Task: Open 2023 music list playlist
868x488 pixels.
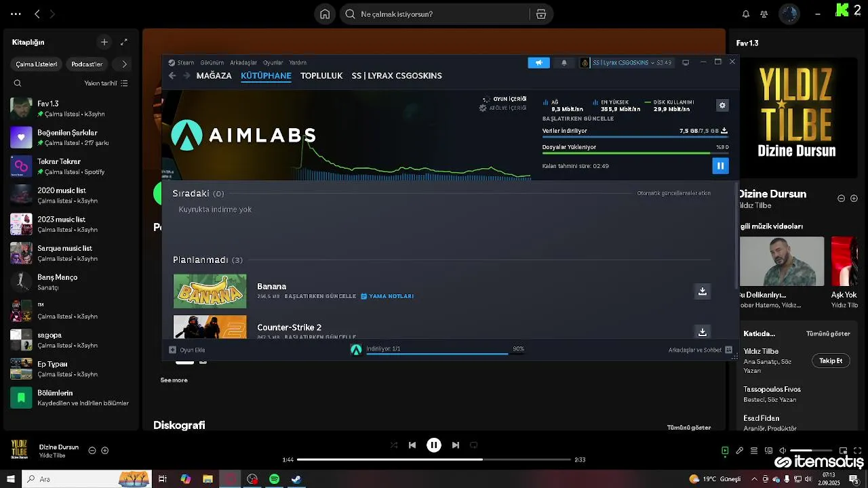Action: (x=71, y=224)
